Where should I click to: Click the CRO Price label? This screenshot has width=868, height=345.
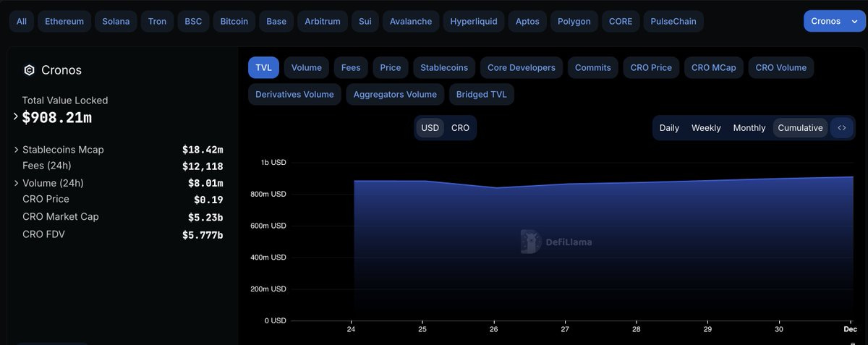[x=46, y=199]
